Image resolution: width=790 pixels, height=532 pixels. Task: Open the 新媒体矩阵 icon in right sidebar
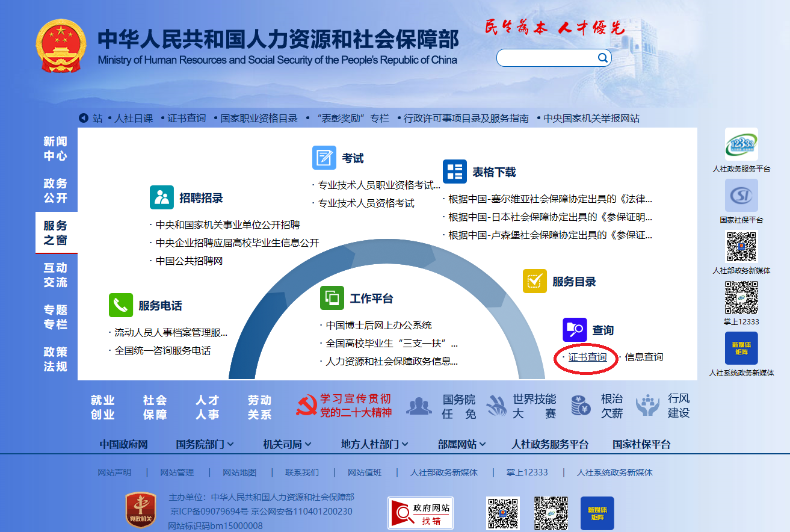[x=741, y=348]
